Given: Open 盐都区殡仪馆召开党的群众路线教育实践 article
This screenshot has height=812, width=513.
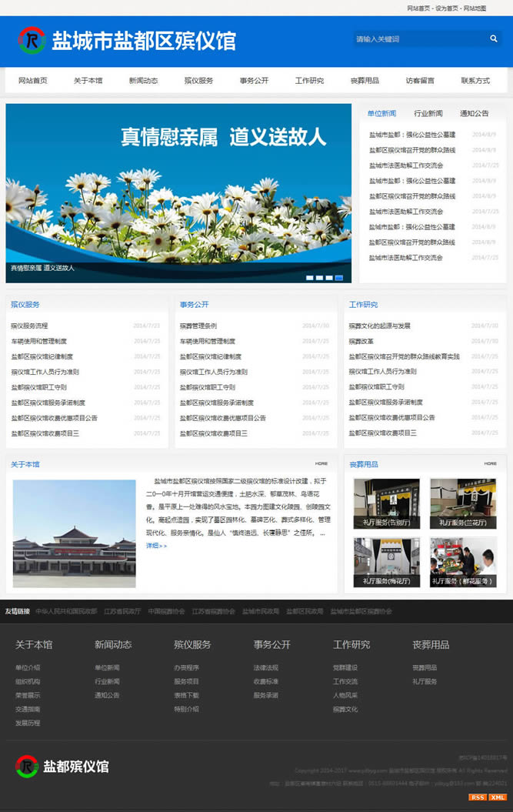Looking at the screenshot, I should (405, 356).
